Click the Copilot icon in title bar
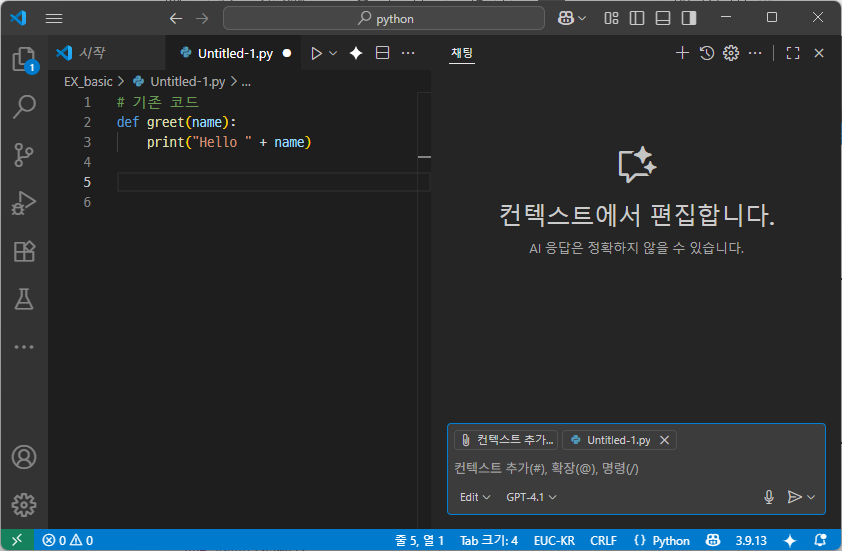The image size is (842, 551). (566, 18)
